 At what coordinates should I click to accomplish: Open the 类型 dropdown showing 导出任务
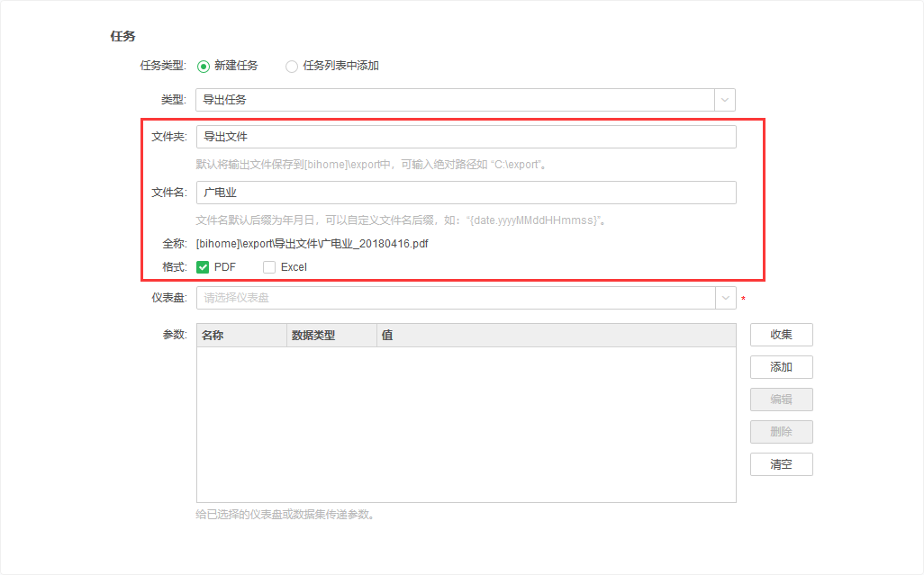(x=466, y=100)
